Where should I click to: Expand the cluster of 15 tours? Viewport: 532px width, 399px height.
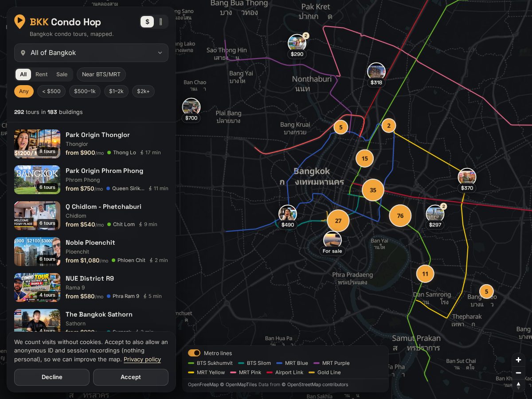[365, 159]
